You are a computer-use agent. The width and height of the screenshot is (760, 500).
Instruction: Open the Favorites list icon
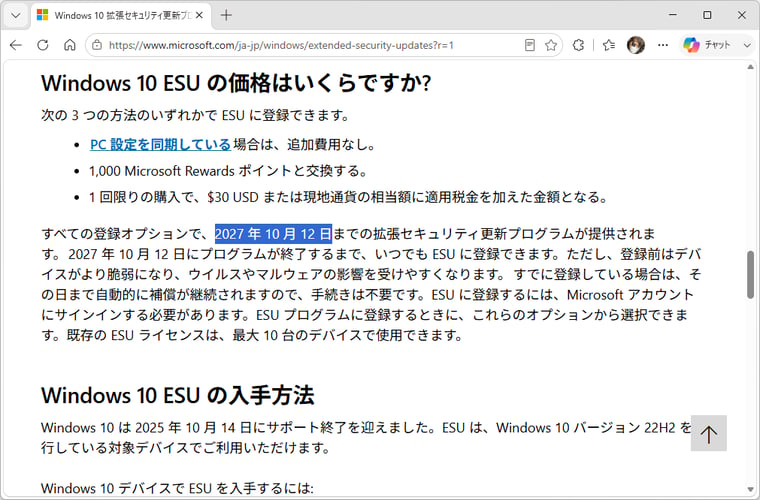(x=609, y=45)
